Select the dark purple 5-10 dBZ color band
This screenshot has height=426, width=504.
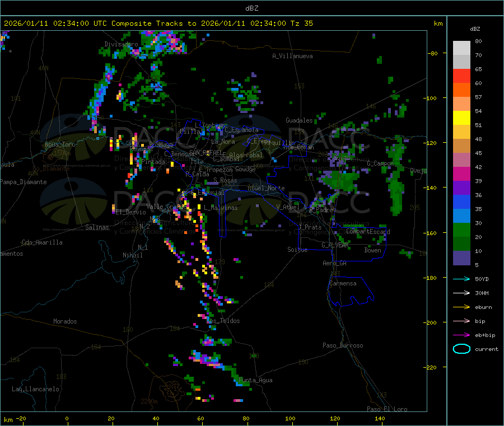461,258
